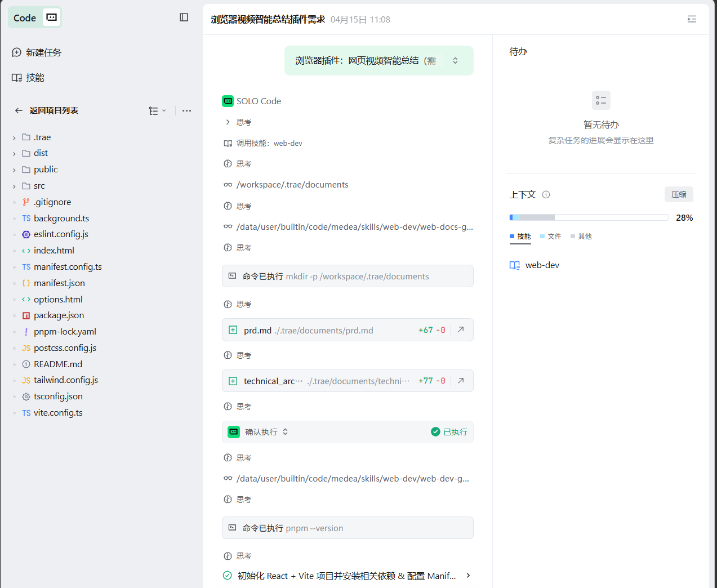The width and height of the screenshot is (717, 588).
Task: Create a new task with 新建任务
Action: [37, 52]
